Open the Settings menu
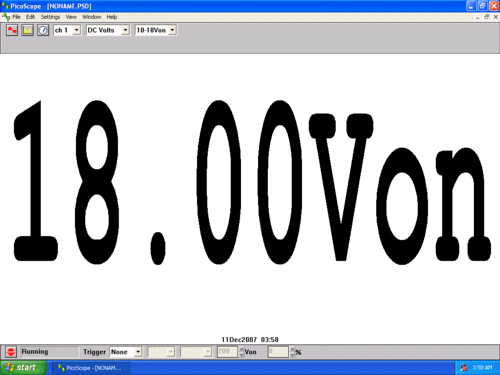The image size is (500, 375). [x=50, y=17]
